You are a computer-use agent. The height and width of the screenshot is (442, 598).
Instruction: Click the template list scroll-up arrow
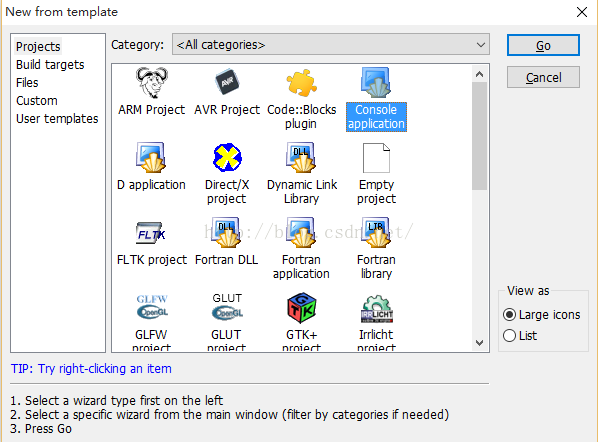[x=479, y=74]
